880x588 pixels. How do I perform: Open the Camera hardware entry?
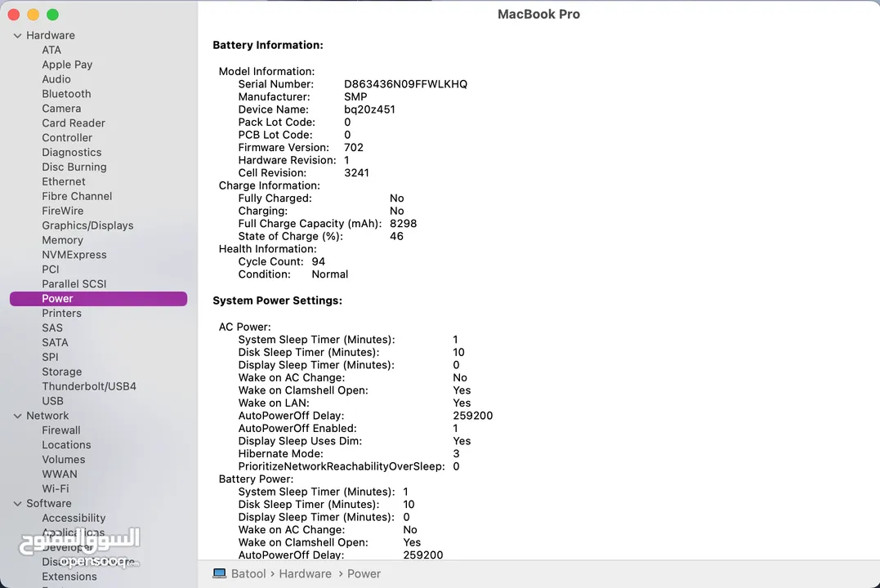61,109
